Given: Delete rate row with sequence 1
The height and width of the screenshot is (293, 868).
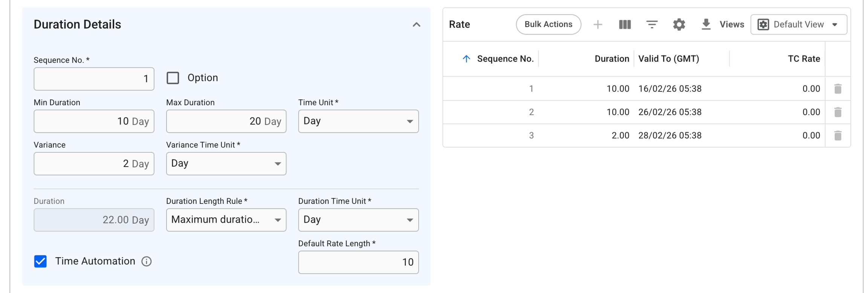Looking at the screenshot, I should pos(838,89).
